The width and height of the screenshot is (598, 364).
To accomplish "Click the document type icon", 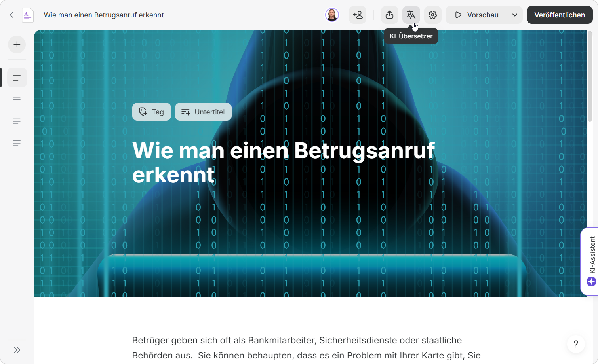I will click(27, 15).
